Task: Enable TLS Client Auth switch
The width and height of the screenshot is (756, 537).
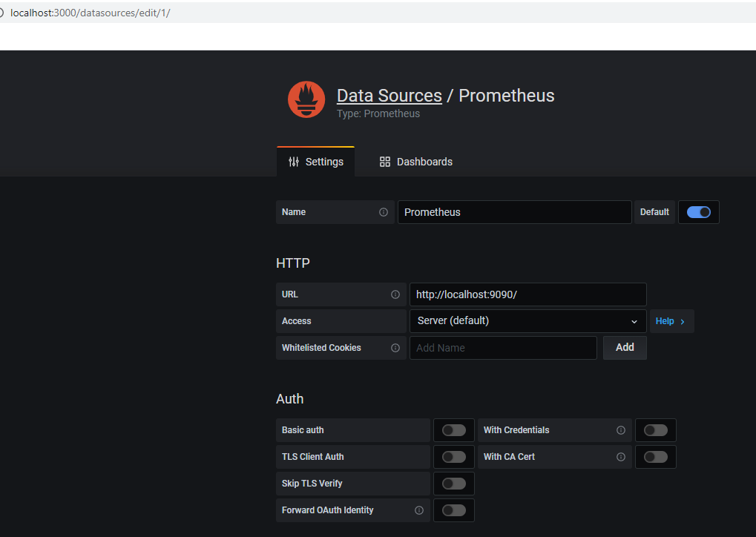Action: 454,457
